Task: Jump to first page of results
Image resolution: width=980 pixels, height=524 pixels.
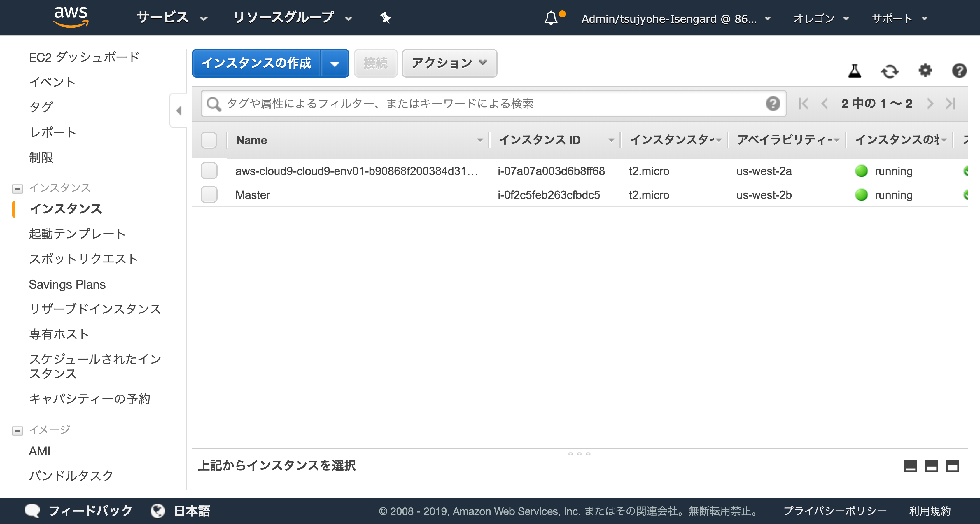Action: coord(804,104)
